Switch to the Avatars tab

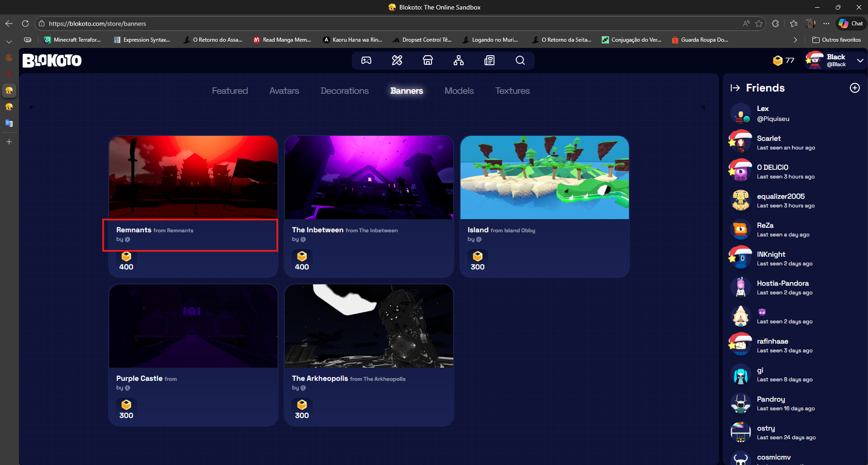tap(284, 91)
